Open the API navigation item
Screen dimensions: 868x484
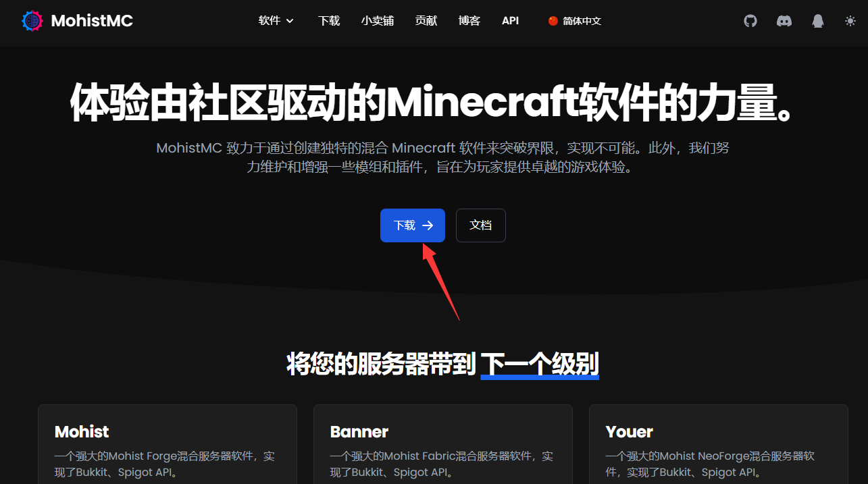pyautogui.click(x=511, y=21)
